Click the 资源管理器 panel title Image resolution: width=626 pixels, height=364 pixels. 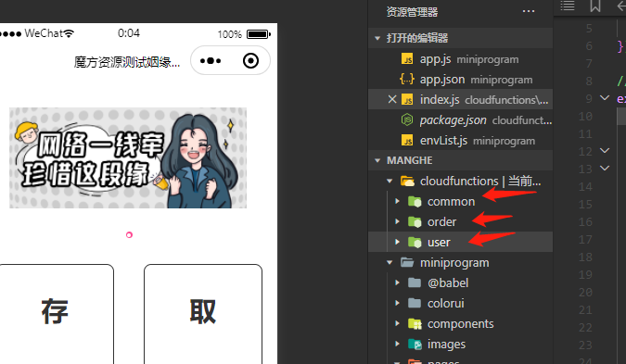[x=412, y=12]
